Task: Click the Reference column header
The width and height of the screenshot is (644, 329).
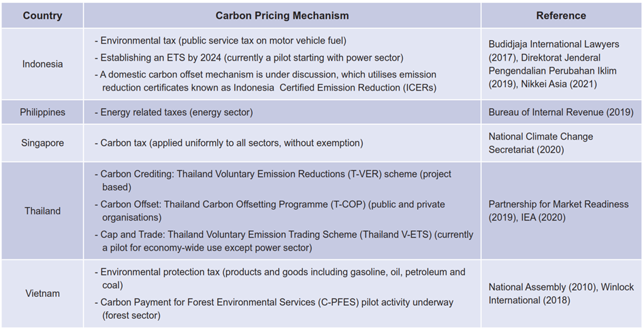Action: pyautogui.click(x=560, y=16)
